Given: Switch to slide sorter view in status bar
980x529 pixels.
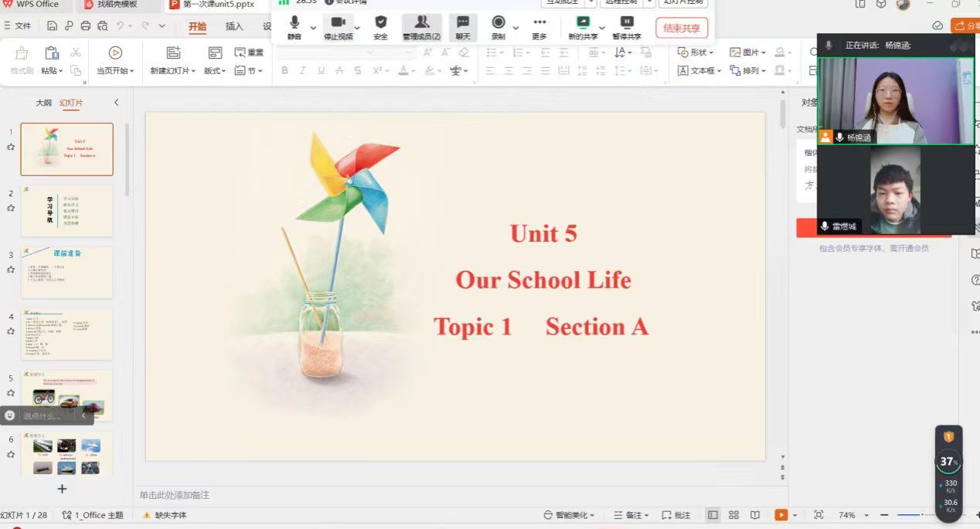Looking at the screenshot, I should click(x=733, y=515).
